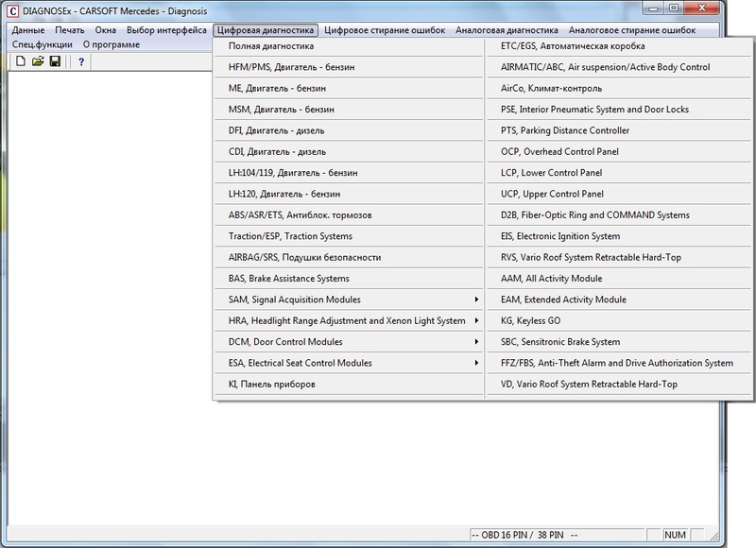756x548 pixels.
Task: Click the Help question mark icon
Action: coord(81,61)
